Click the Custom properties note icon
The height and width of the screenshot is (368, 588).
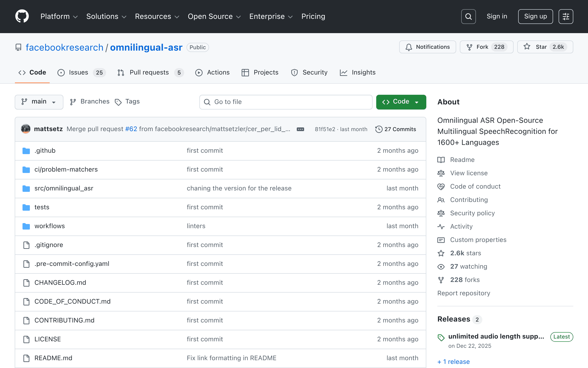[441, 240]
